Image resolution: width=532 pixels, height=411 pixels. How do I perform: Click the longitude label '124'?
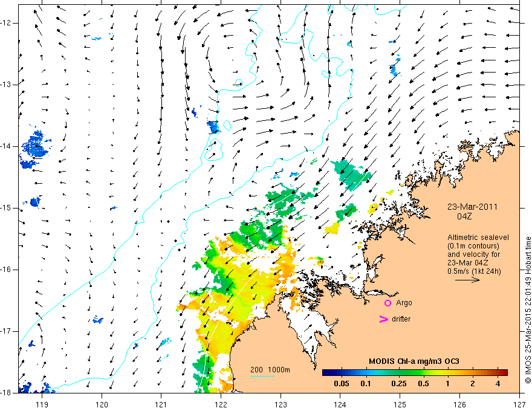340,404
